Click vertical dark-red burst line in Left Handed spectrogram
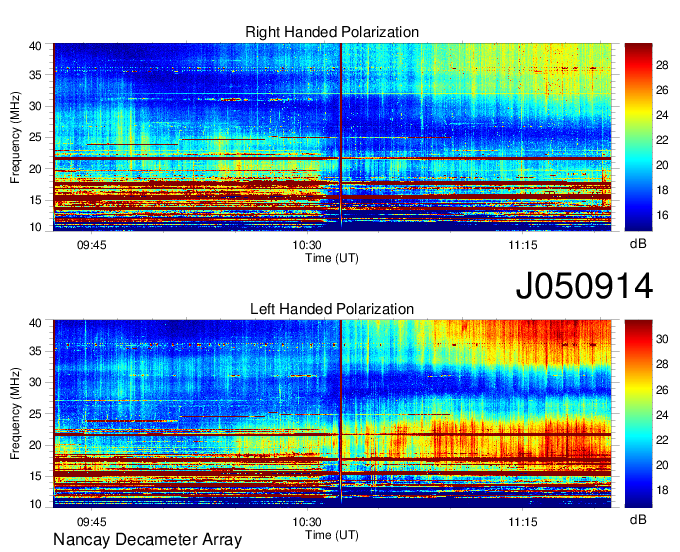This screenshot has width=680, height=552. tap(341, 412)
